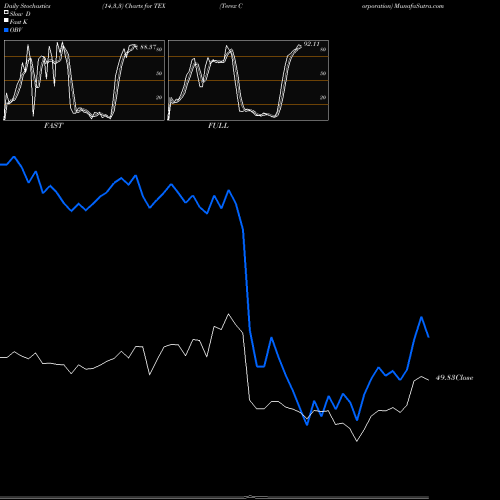Click the last point of the blue OBV line
The height and width of the screenshot is (500, 500).
(429, 337)
